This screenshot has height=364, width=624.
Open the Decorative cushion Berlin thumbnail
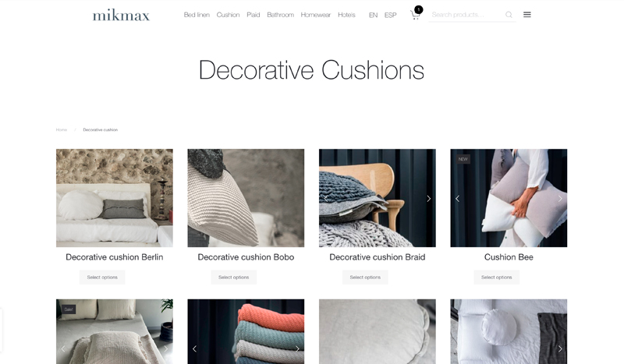(x=115, y=198)
